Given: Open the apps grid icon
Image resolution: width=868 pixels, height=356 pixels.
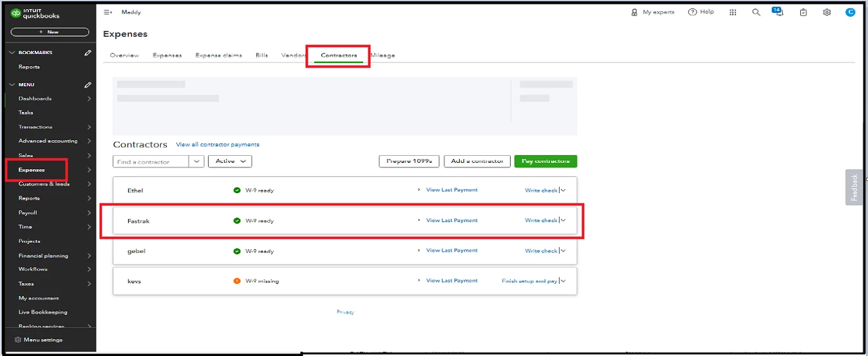Looking at the screenshot, I should tap(733, 12).
